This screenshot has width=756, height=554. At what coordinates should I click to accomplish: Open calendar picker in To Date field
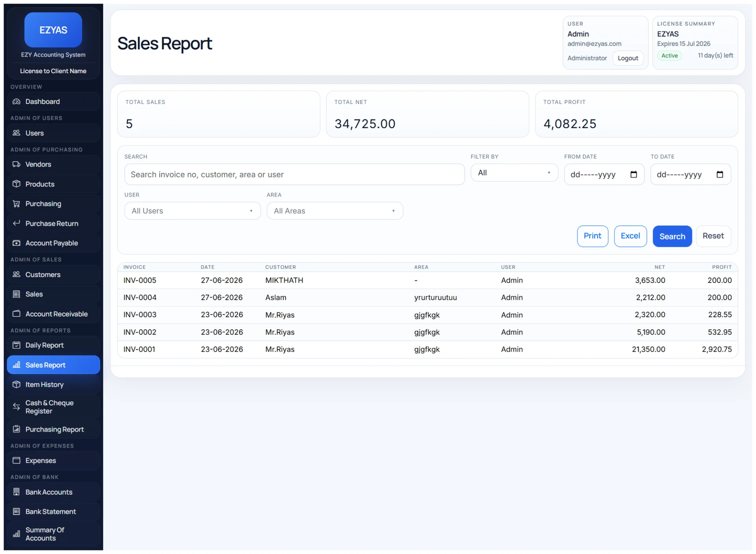click(719, 174)
